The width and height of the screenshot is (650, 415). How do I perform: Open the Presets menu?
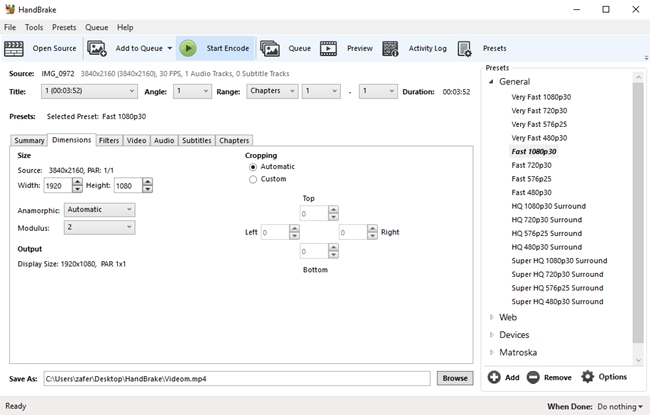[64, 27]
